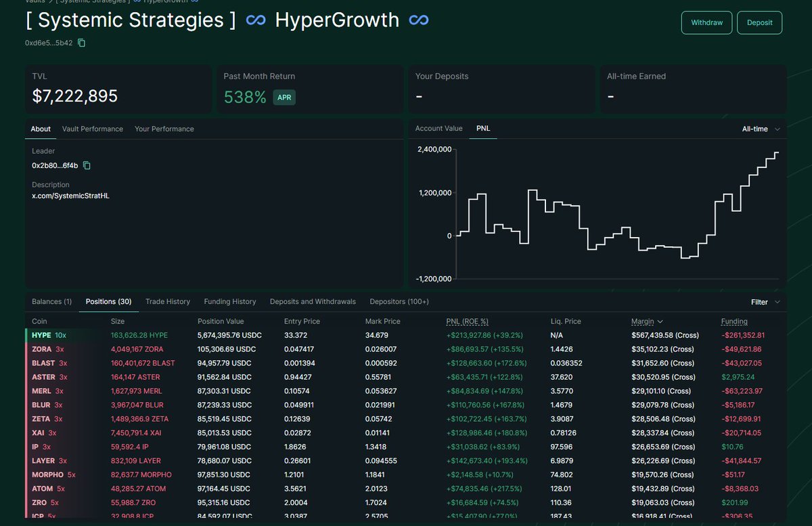Open Deposits and Withdrawals tab
812x526 pixels.
(x=313, y=301)
